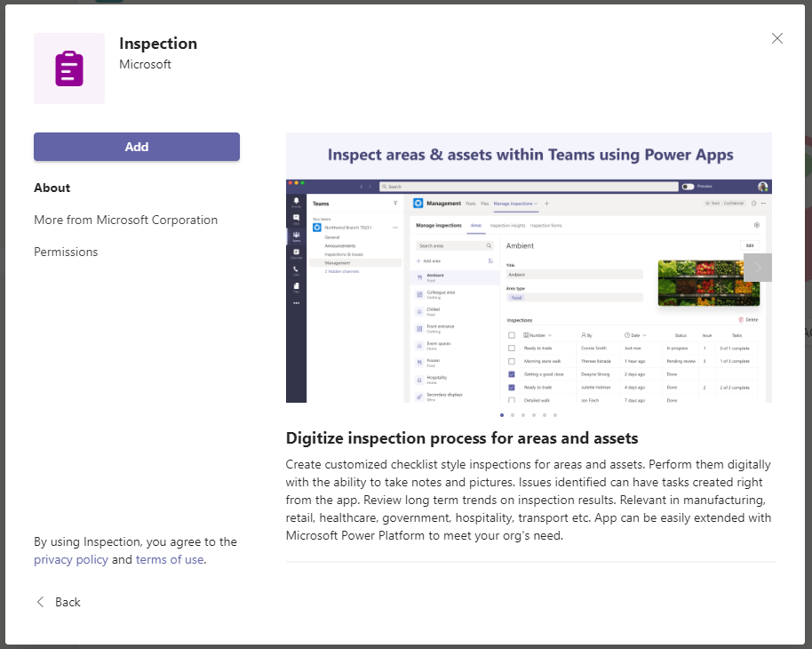Select the fifth carousel page dot
Viewport: 812px width, 649px height.
(x=545, y=415)
